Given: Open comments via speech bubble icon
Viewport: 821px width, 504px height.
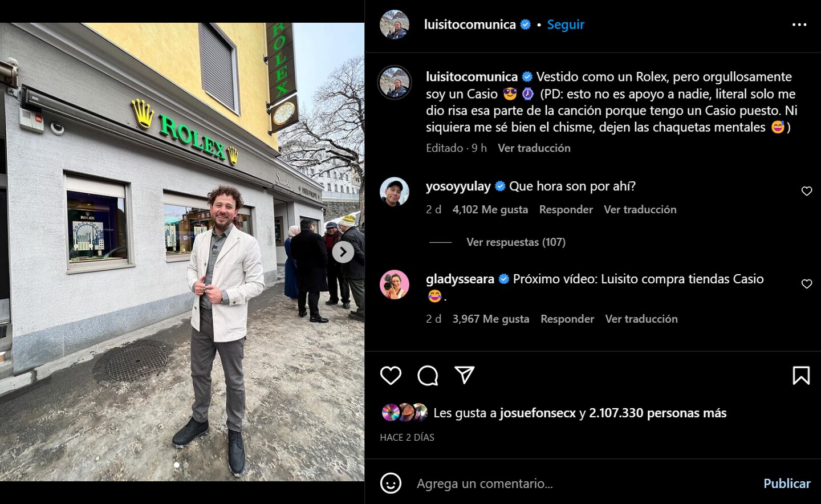Looking at the screenshot, I should point(428,375).
